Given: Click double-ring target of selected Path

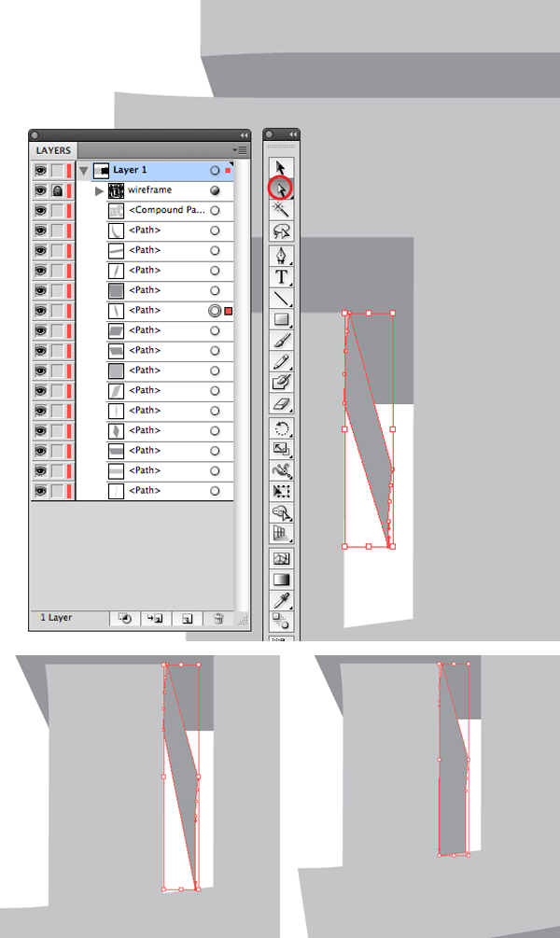Looking at the screenshot, I should [x=215, y=311].
